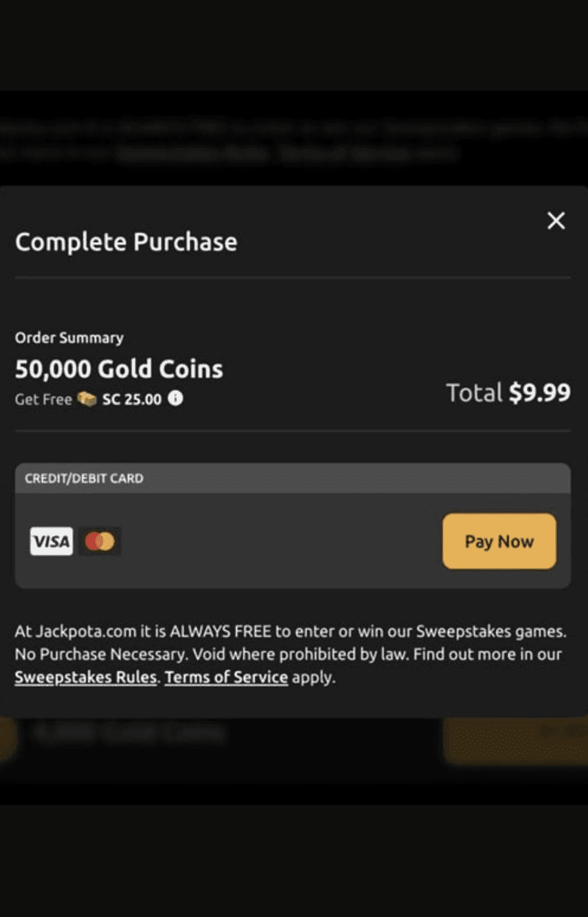Click the Visa logo under Credit/Debit Card
The width and height of the screenshot is (588, 917).
[51, 541]
